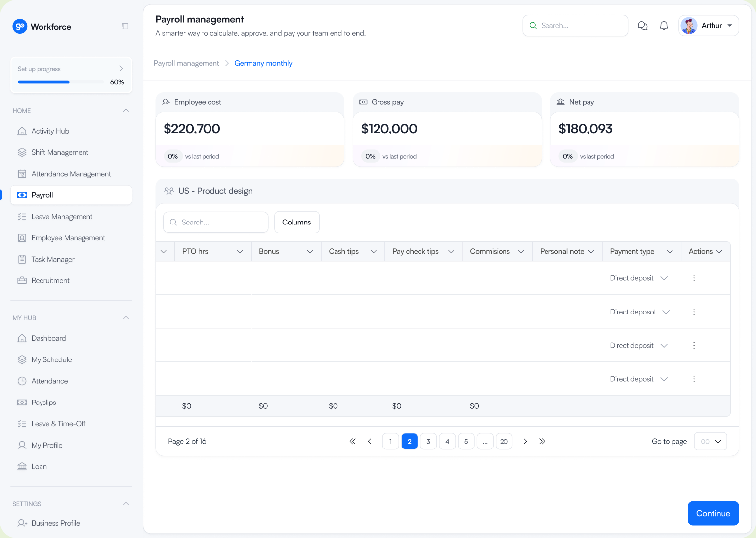Click the Workforce logo icon
756x538 pixels.
point(20,26)
